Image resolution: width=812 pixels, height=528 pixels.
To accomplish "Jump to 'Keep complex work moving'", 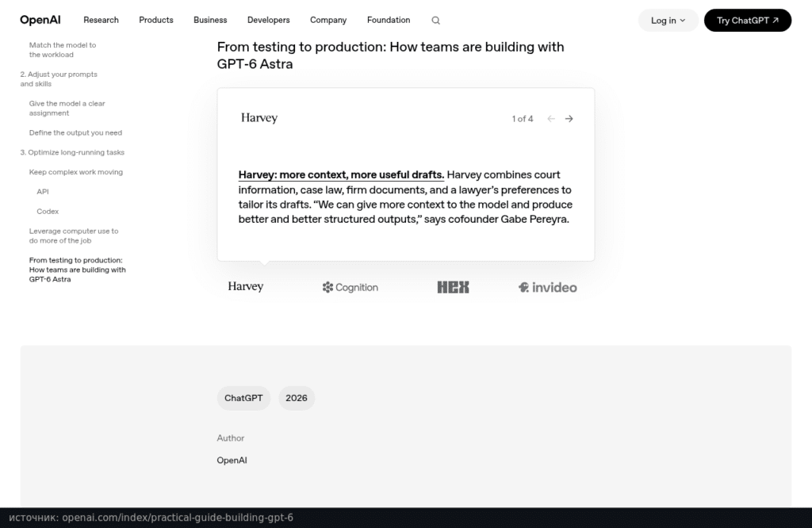I will pyautogui.click(x=75, y=172).
